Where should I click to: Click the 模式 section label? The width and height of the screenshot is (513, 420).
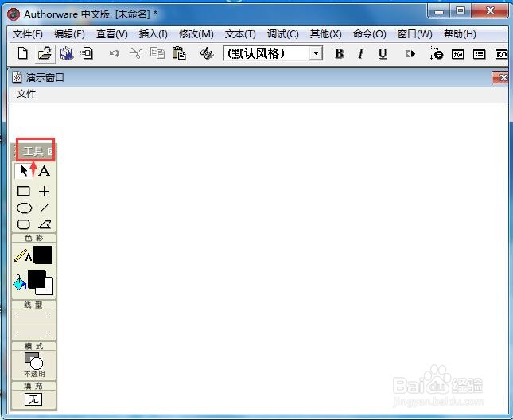[x=33, y=346]
